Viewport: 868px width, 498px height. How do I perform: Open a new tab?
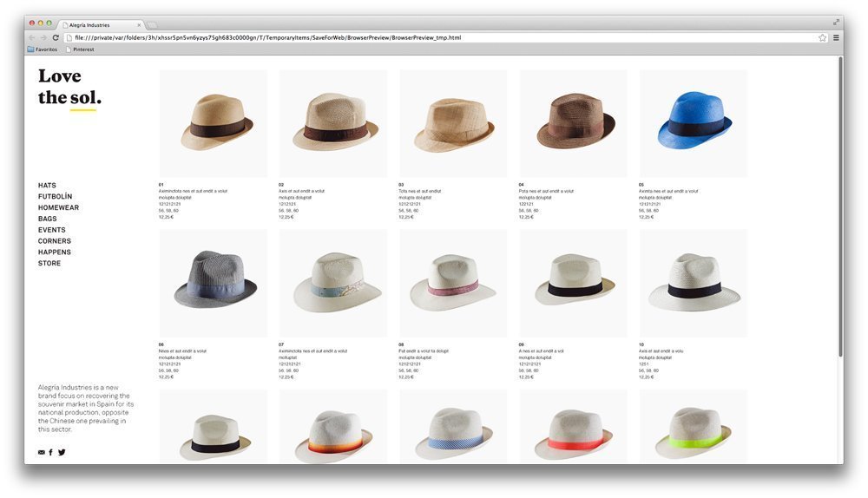(x=152, y=25)
